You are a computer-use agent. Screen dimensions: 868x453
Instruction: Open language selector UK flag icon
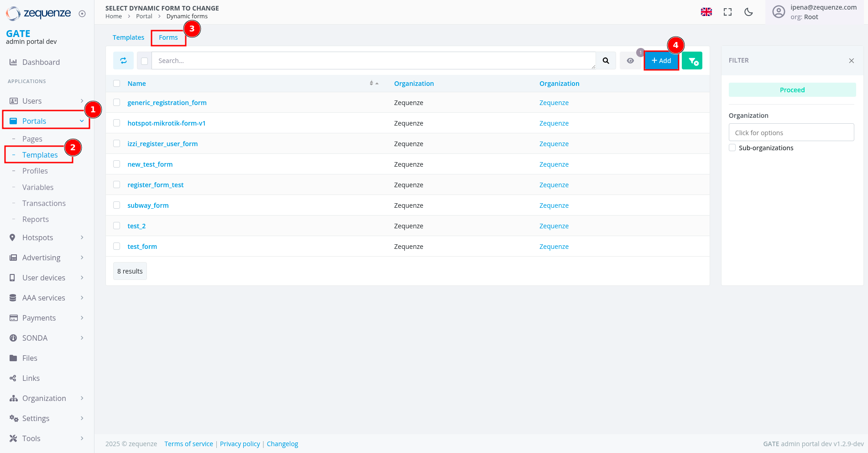tap(706, 12)
